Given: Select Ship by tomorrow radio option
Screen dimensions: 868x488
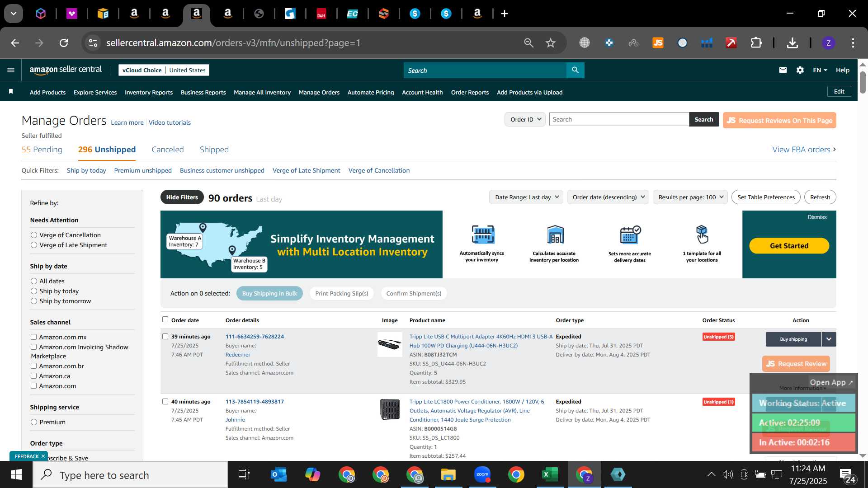Looking at the screenshot, I should click(x=34, y=301).
